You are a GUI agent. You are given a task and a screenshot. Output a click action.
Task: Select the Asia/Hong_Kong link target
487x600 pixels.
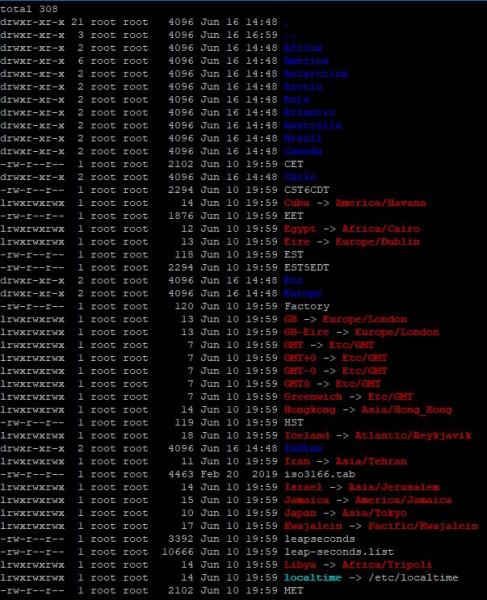click(407, 410)
